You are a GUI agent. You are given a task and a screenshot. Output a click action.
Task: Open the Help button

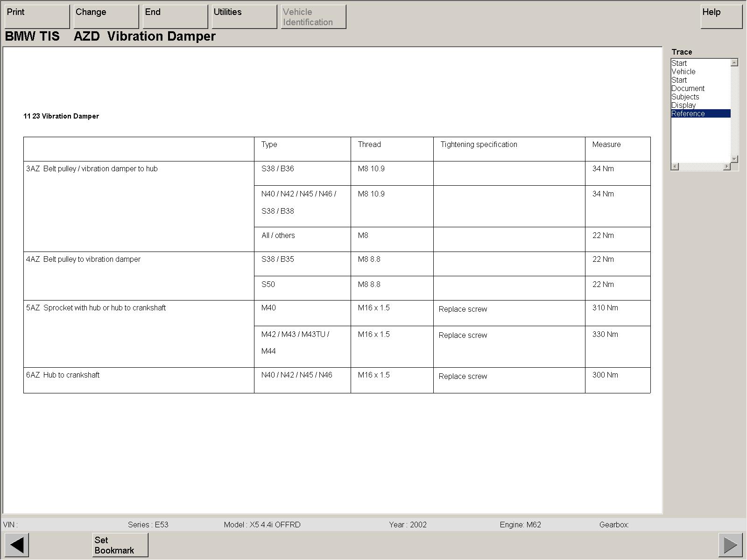click(x=721, y=17)
